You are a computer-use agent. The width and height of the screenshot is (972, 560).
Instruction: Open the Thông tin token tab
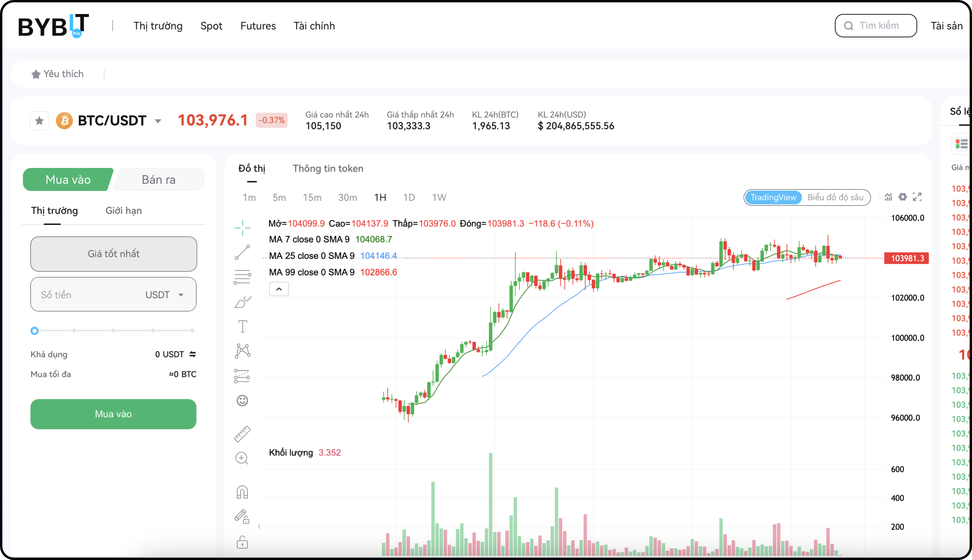(328, 168)
